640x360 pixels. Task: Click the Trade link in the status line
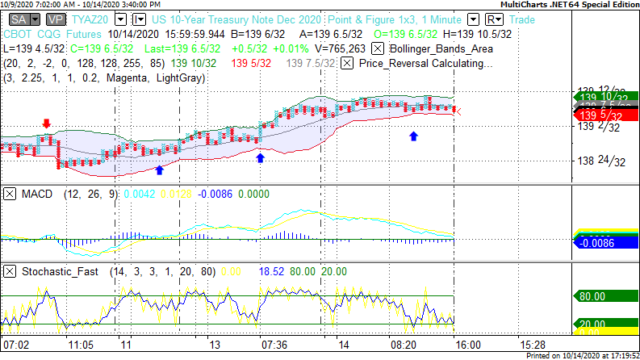click(522, 20)
